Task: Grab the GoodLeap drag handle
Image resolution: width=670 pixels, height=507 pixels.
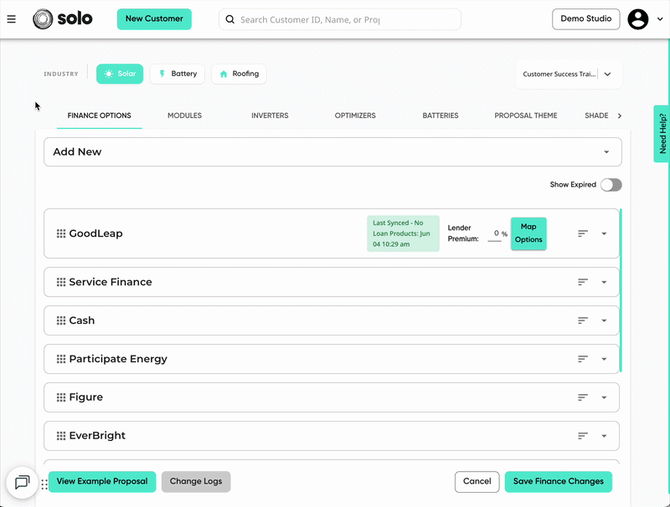Action: pos(61,234)
